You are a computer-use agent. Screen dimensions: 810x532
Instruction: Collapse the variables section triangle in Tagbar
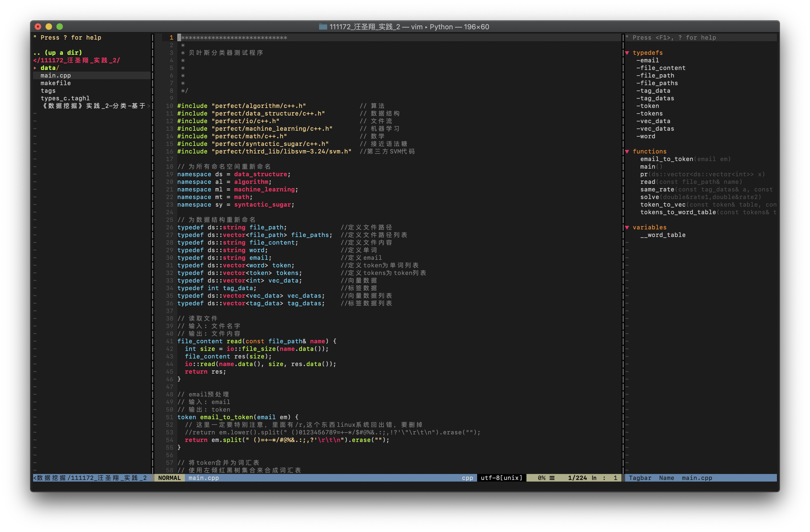click(627, 227)
